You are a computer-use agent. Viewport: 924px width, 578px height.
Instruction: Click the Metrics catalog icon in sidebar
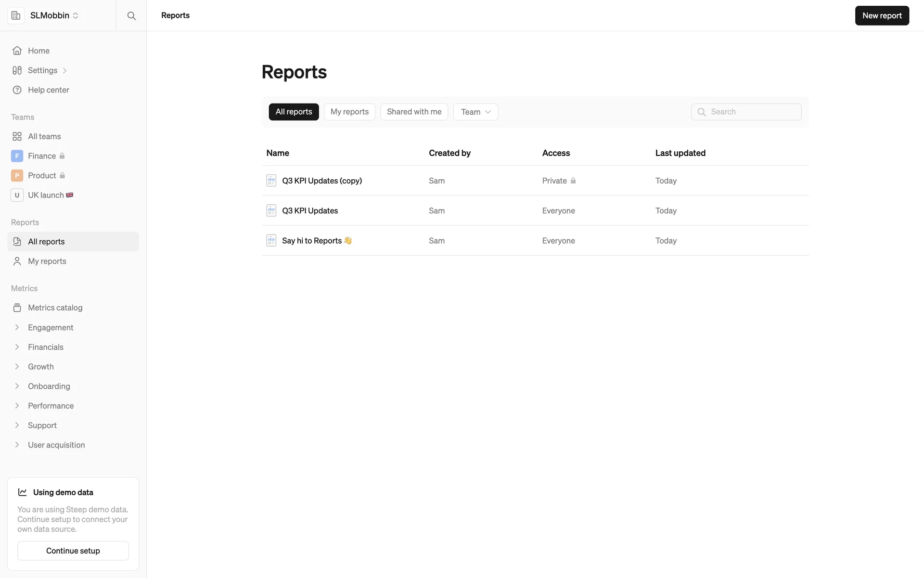pos(17,308)
